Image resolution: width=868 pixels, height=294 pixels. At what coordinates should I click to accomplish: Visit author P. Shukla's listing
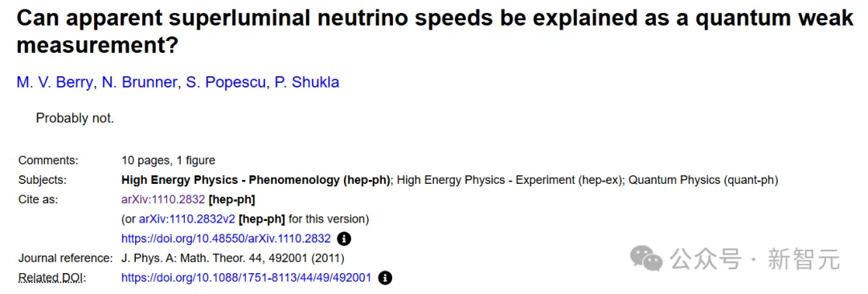(307, 83)
